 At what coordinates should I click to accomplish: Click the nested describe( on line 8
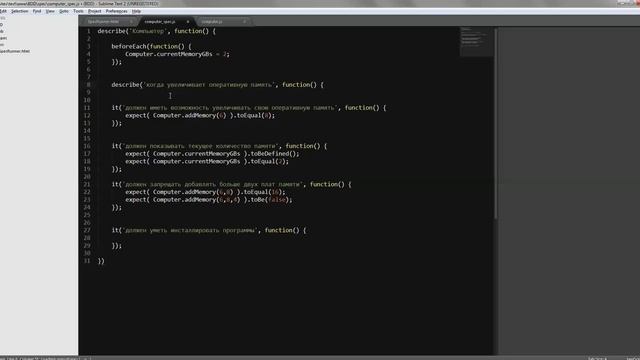218,85
